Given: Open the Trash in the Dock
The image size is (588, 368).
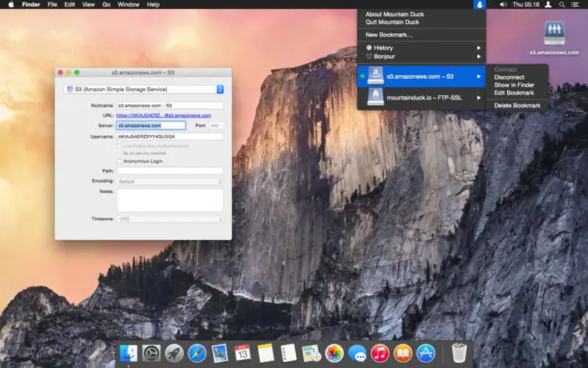Looking at the screenshot, I should tap(459, 353).
